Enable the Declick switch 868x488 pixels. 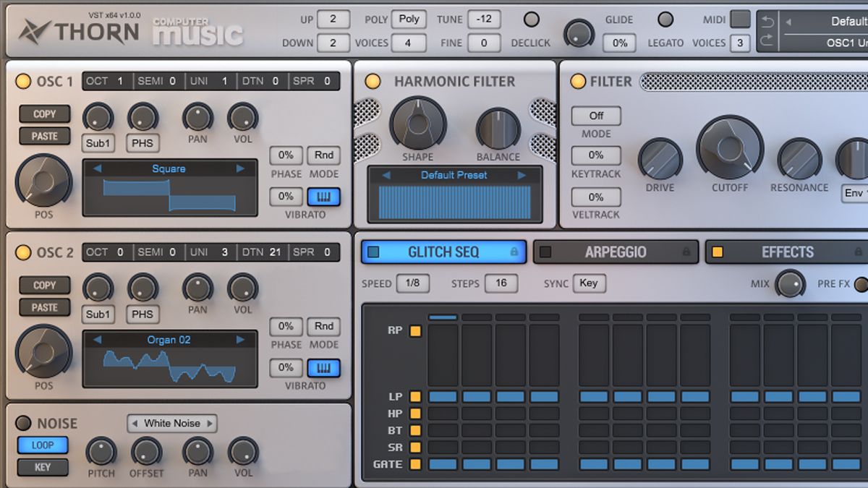pos(532,20)
